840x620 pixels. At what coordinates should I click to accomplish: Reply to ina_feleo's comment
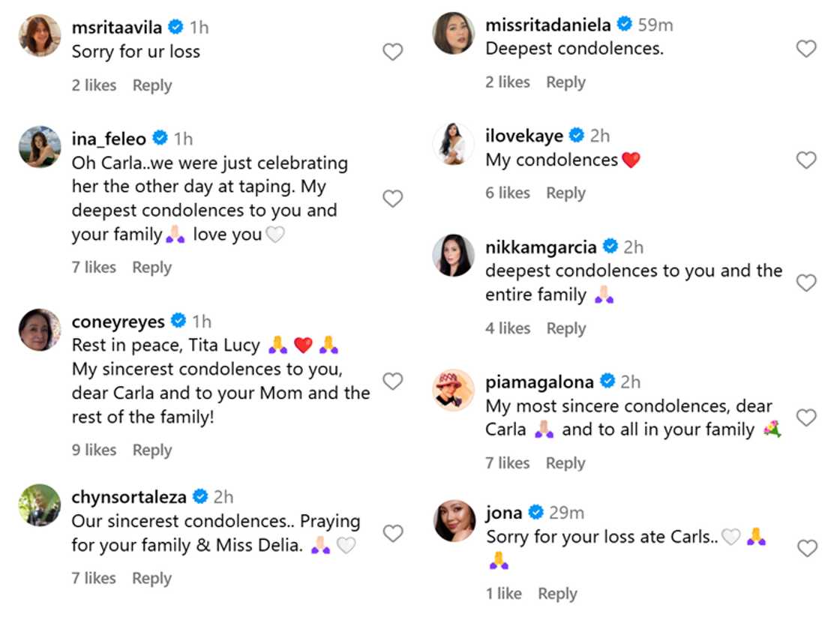(151, 268)
